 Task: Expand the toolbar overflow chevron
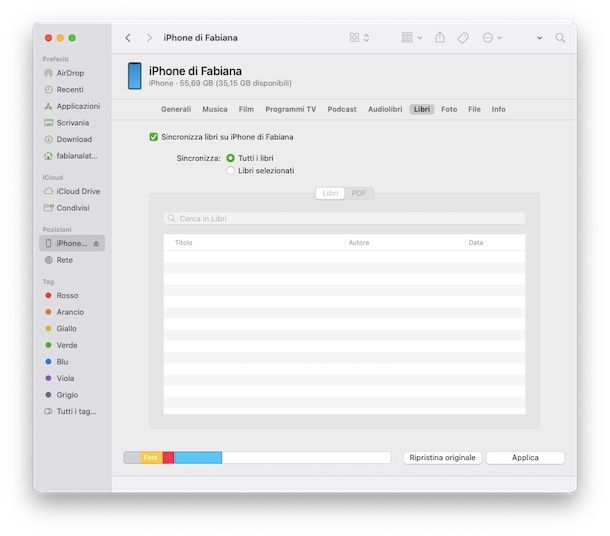(539, 38)
